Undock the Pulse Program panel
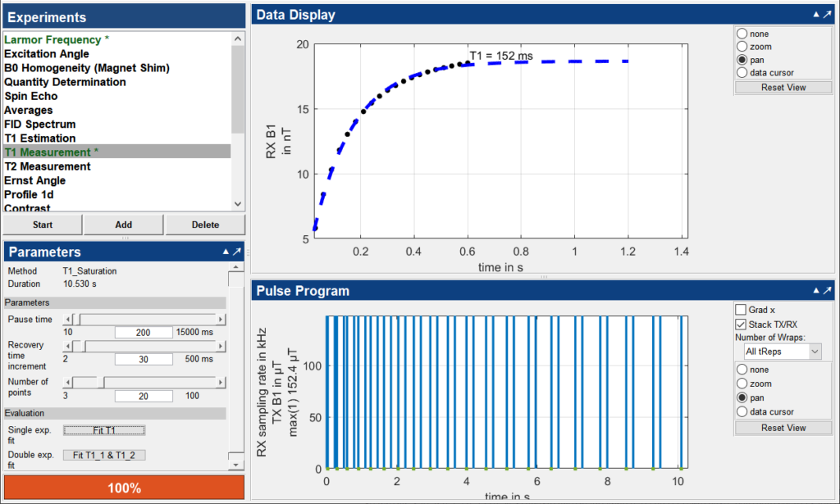The image size is (840, 504). pos(829,291)
